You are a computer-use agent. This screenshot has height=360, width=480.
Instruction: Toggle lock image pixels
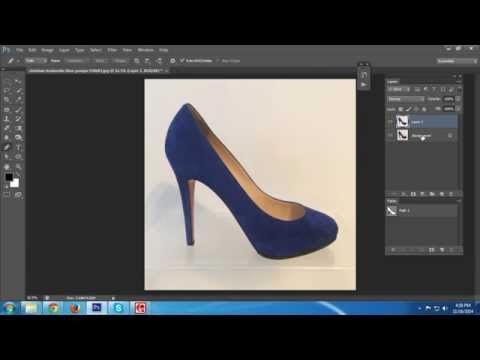[409, 109]
